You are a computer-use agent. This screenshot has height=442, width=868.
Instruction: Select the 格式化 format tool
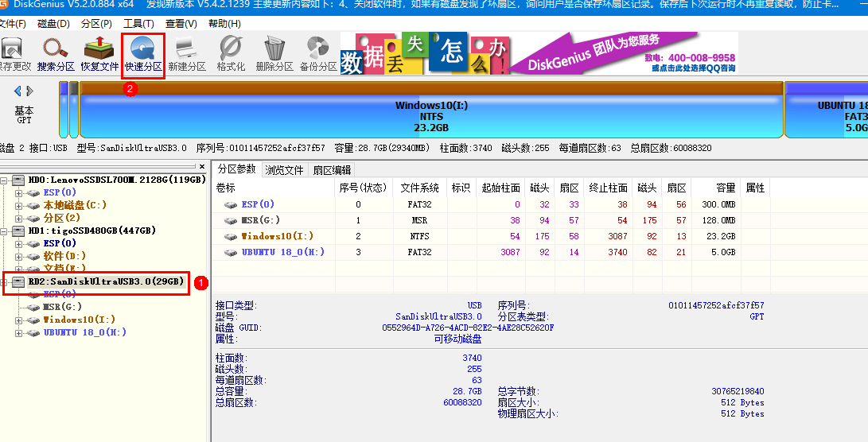pos(230,53)
